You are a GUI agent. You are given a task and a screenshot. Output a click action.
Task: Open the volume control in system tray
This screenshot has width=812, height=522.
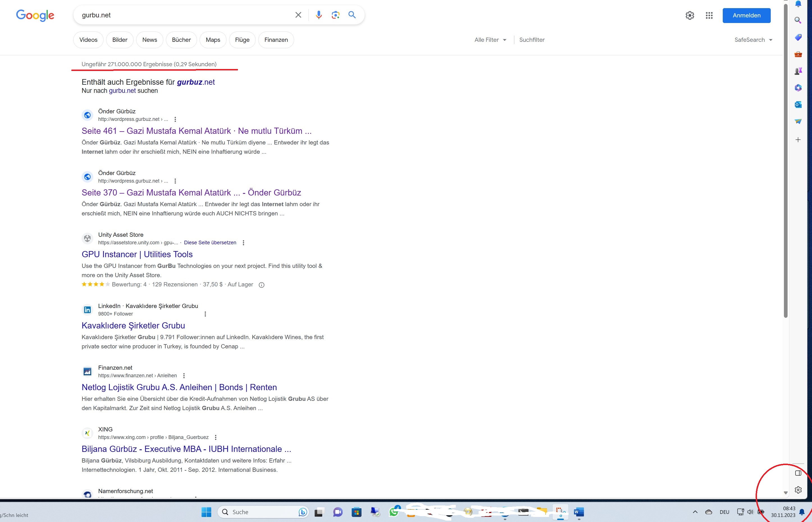point(750,512)
